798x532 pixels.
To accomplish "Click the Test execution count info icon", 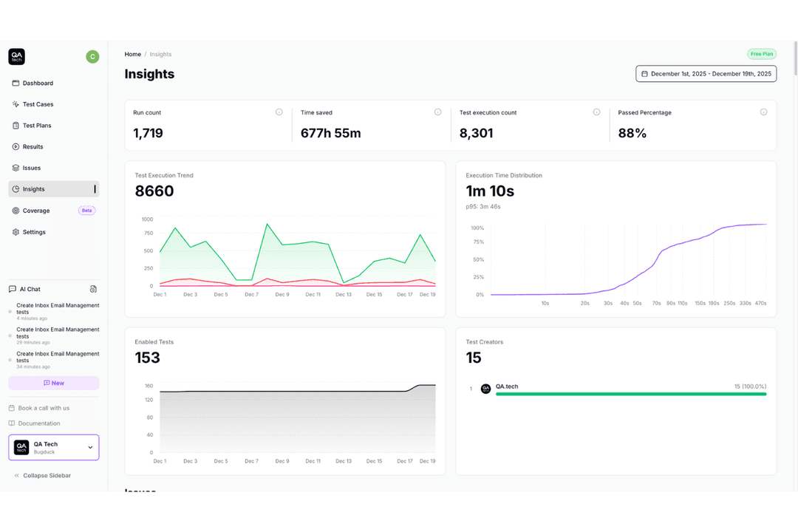I will point(596,112).
